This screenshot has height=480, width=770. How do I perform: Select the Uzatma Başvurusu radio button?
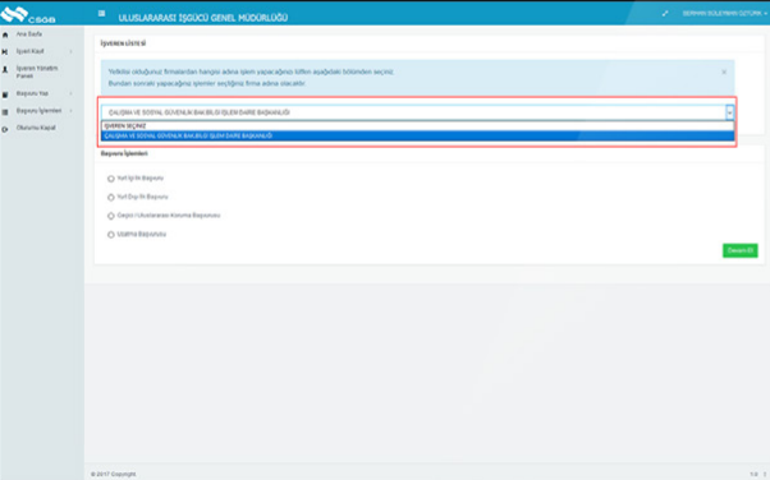[111, 234]
